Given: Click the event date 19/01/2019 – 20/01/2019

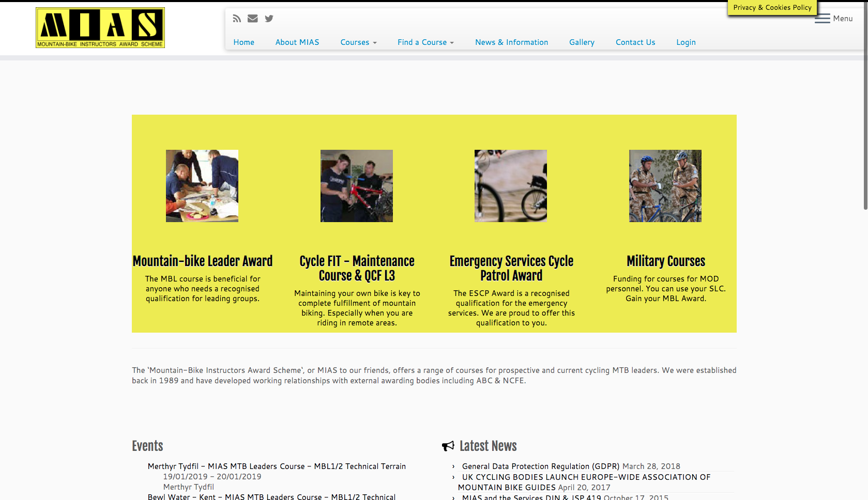Looking at the screenshot, I should tap(212, 477).
